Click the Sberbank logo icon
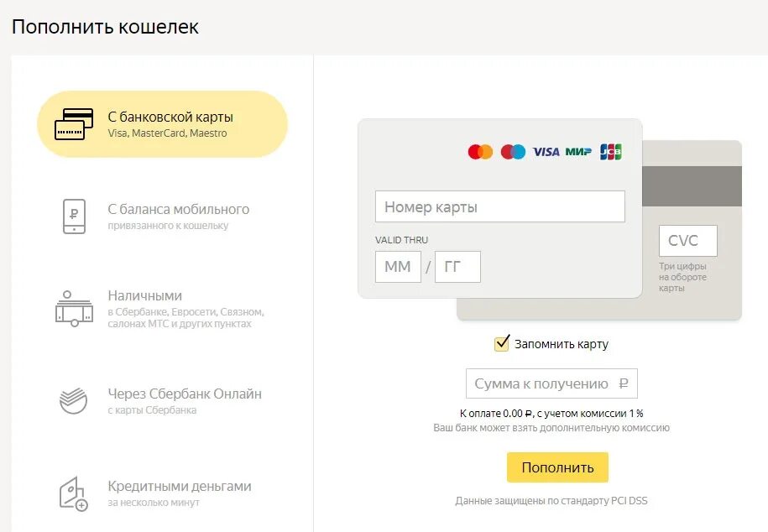This screenshot has width=768, height=532. (x=74, y=400)
